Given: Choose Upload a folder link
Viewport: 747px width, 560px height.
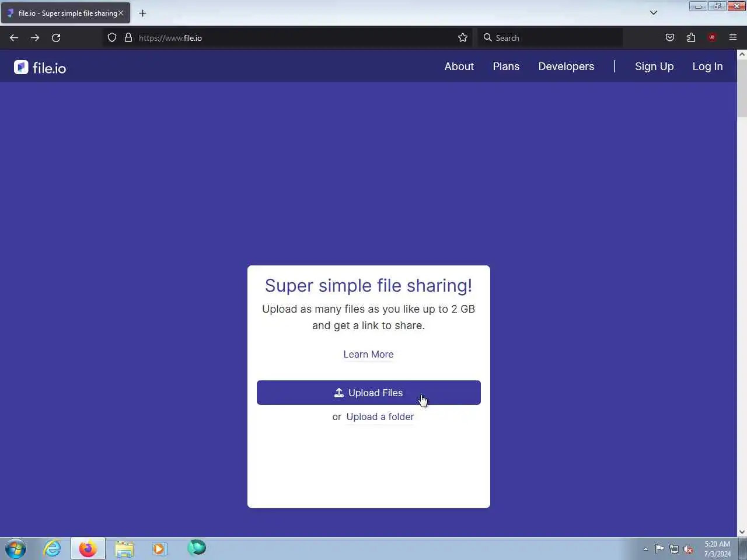Looking at the screenshot, I should click(x=380, y=416).
